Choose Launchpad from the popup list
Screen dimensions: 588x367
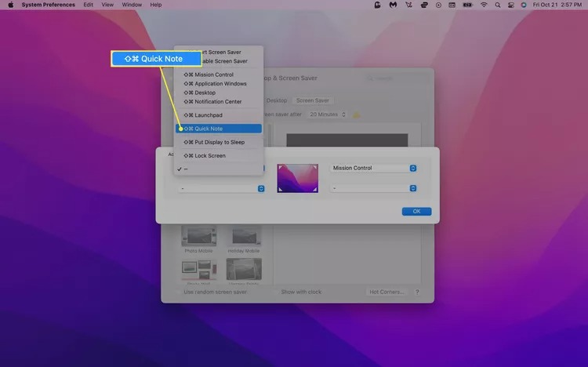(219, 115)
